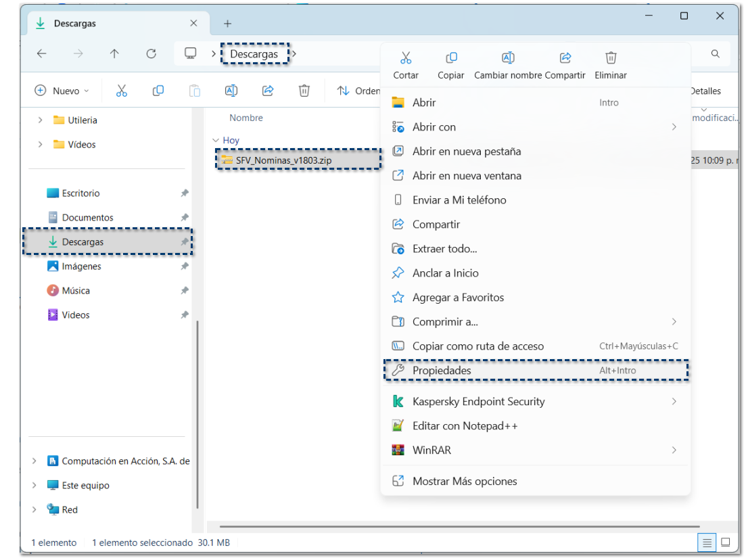This screenshot has height=560, width=746.
Task: Click the Copiar icon in context menu
Action: pyautogui.click(x=451, y=58)
